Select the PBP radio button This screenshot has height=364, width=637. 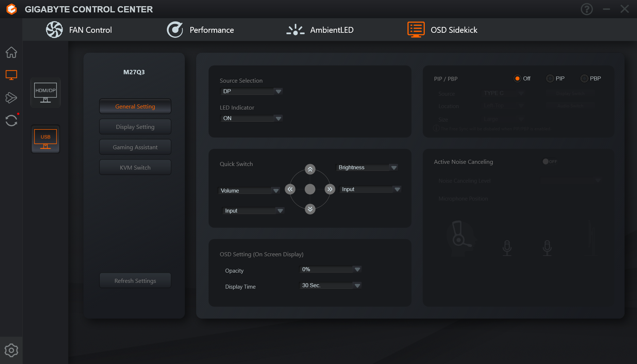coord(584,79)
